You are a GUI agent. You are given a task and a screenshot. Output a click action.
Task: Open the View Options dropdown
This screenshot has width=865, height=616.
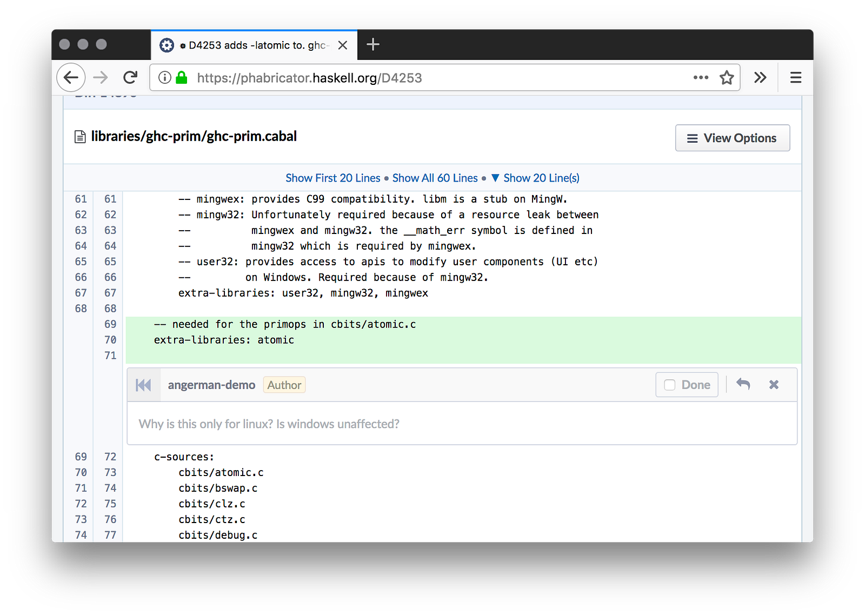tap(732, 138)
